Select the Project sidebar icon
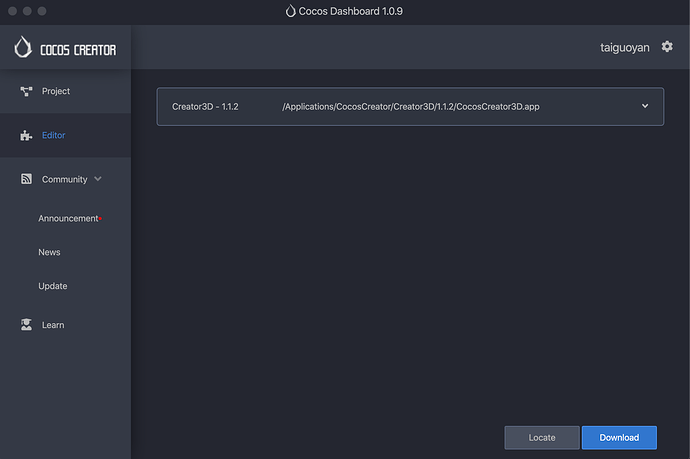Screen dimensions: 690x459 [x=26, y=91]
